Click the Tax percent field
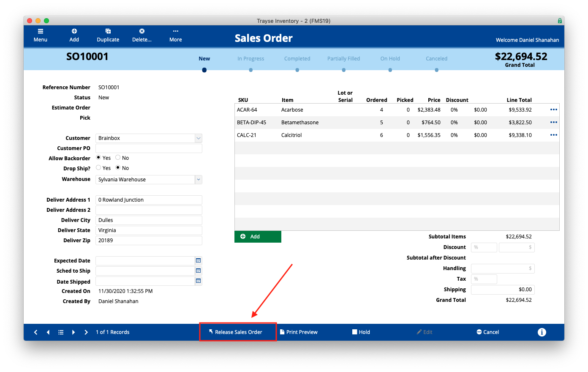This screenshot has width=588, height=372. [484, 279]
